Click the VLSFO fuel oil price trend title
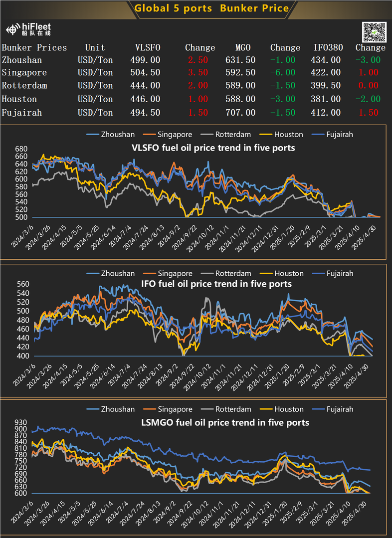Screen dimensions: 392x538 [213, 148]
